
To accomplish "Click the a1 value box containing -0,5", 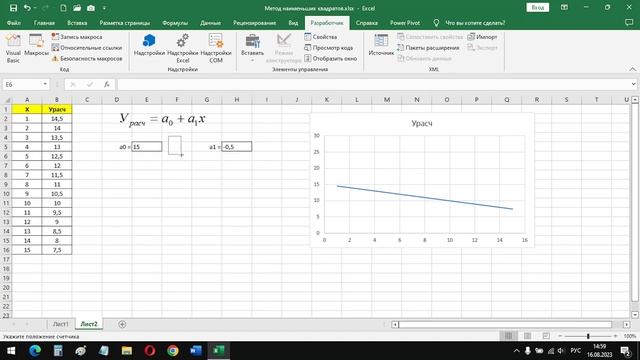I will coord(237,147).
